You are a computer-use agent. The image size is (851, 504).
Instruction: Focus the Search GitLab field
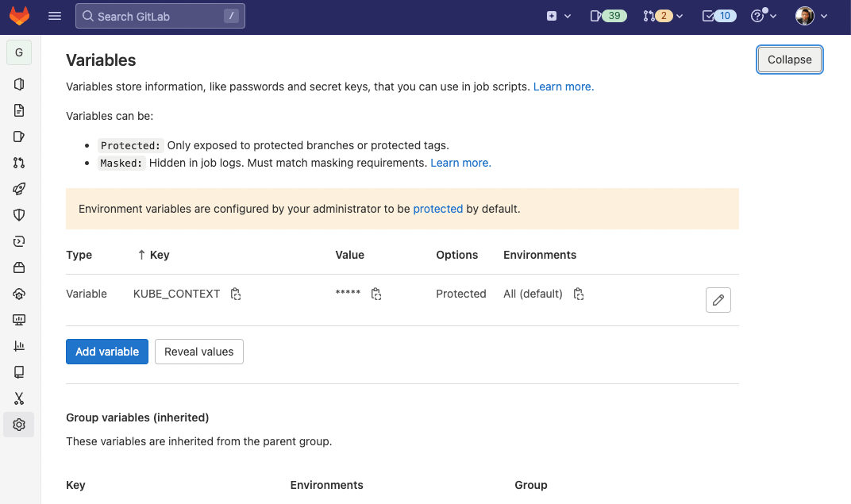coord(160,16)
